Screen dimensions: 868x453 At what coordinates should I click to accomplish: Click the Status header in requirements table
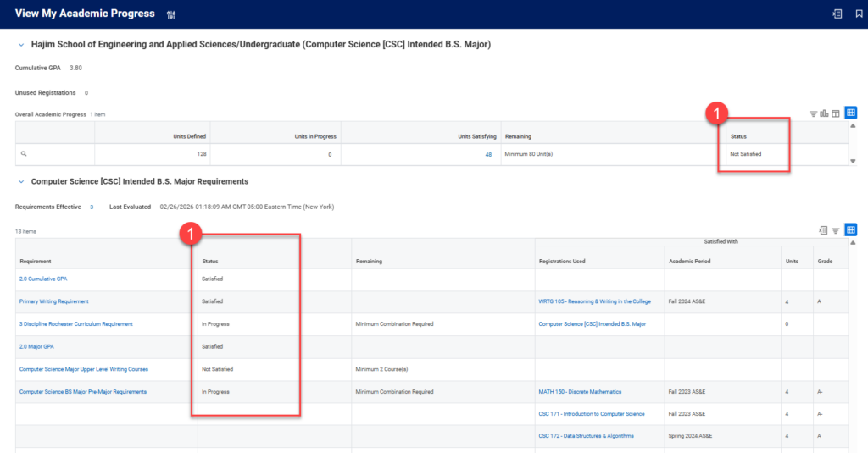pos(210,261)
